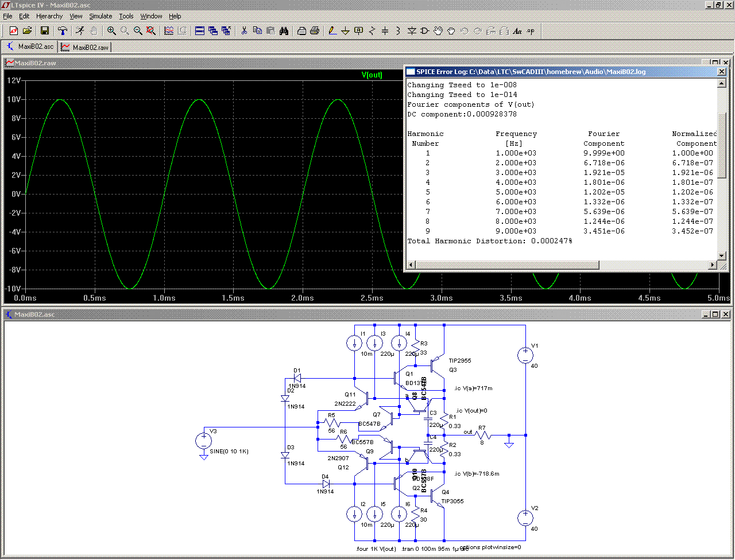Select the Draw Wire pencil tool
This screenshot has height=560, width=735.
[332, 31]
